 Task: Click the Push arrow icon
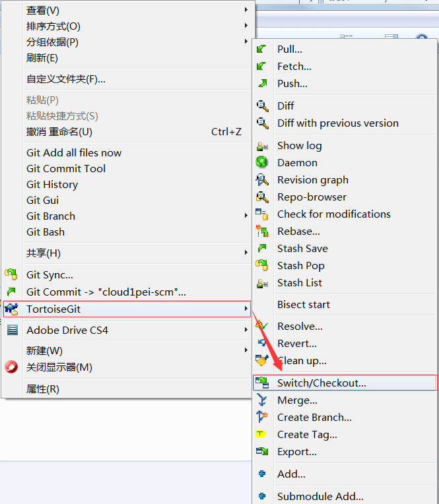pyautogui.click(x=263, y=83)
